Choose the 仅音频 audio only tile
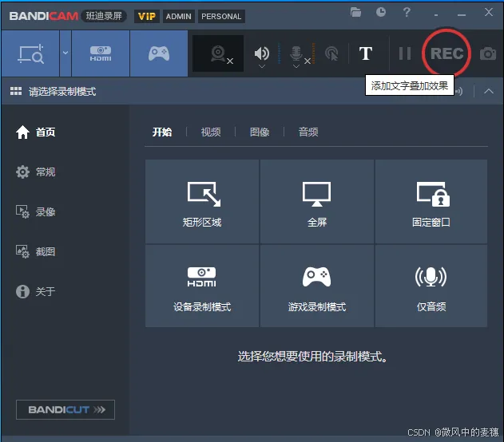Image resolution: width=504 pixels, height=442 pixels. [x=431, y=286]
